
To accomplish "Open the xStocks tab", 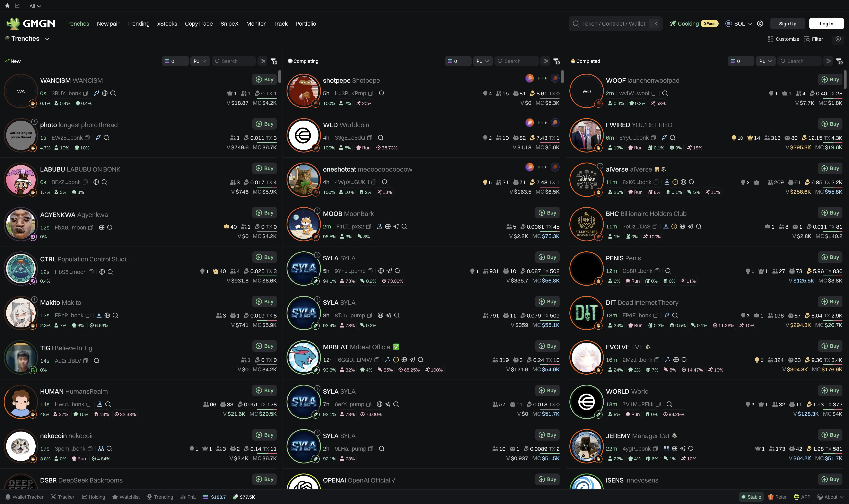I will [x=167, y=24].
